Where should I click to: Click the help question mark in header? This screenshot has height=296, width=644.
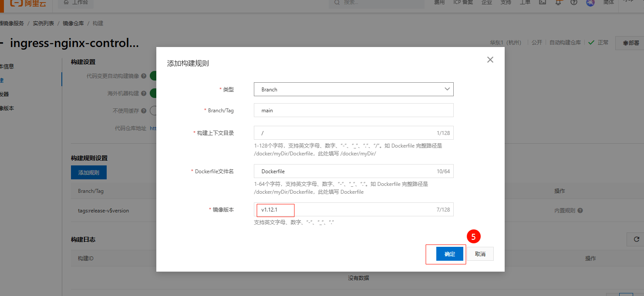574,2
